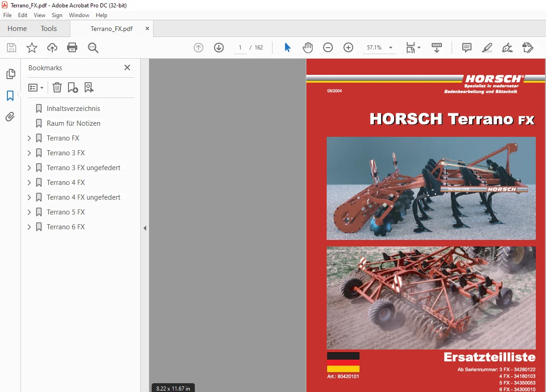Image resolution: width=546 pixels, height=392 pixels.
Task: Click the page size 8.22 x 11.67 in label
Action: (x=173, y=388)
